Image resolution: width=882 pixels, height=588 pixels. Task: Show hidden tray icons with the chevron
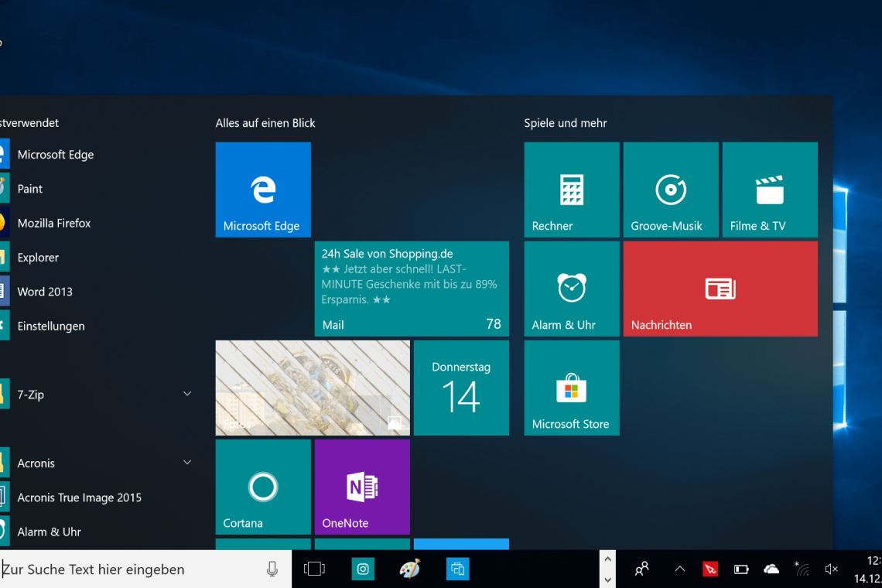tap(679, 569)
